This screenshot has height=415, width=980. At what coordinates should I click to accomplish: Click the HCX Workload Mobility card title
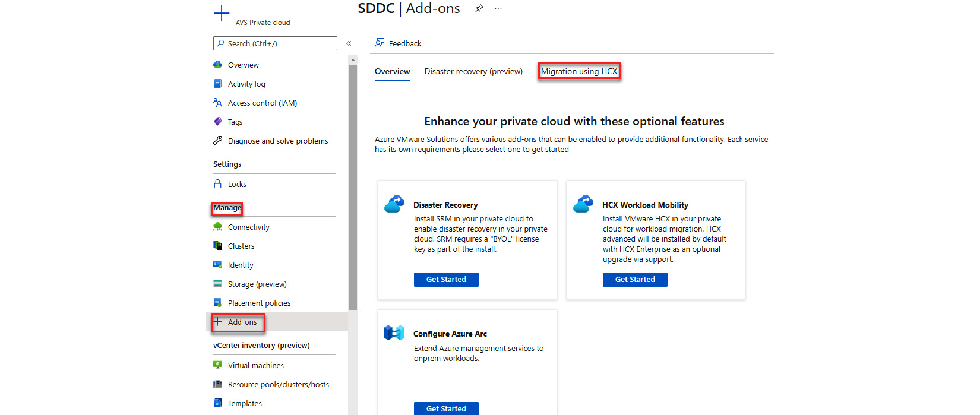click(645, 205)
